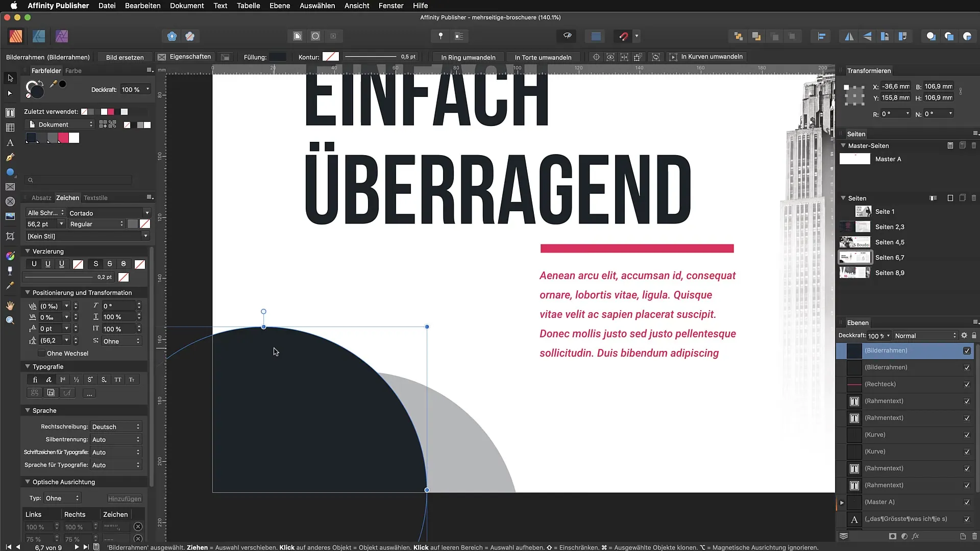Click In Kurven umwandeln button
The width and height of the screenshot is (980, 551).
coord(707,57)
